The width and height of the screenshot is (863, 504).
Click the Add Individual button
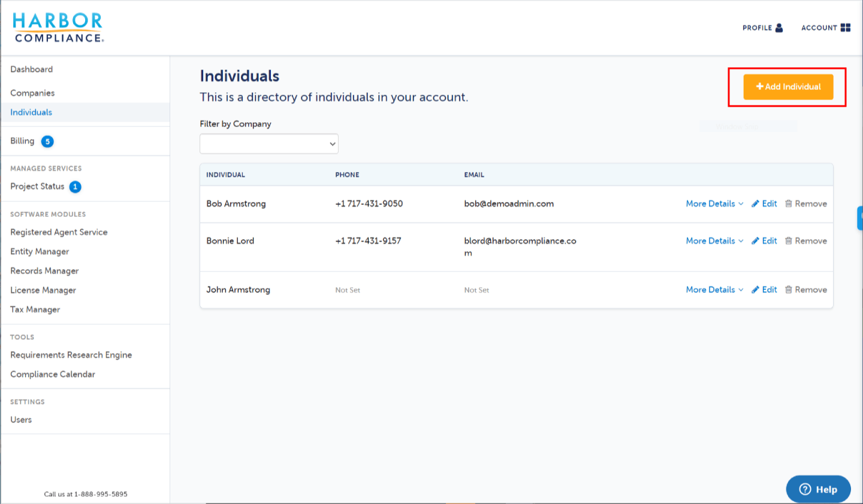point(788,87)
